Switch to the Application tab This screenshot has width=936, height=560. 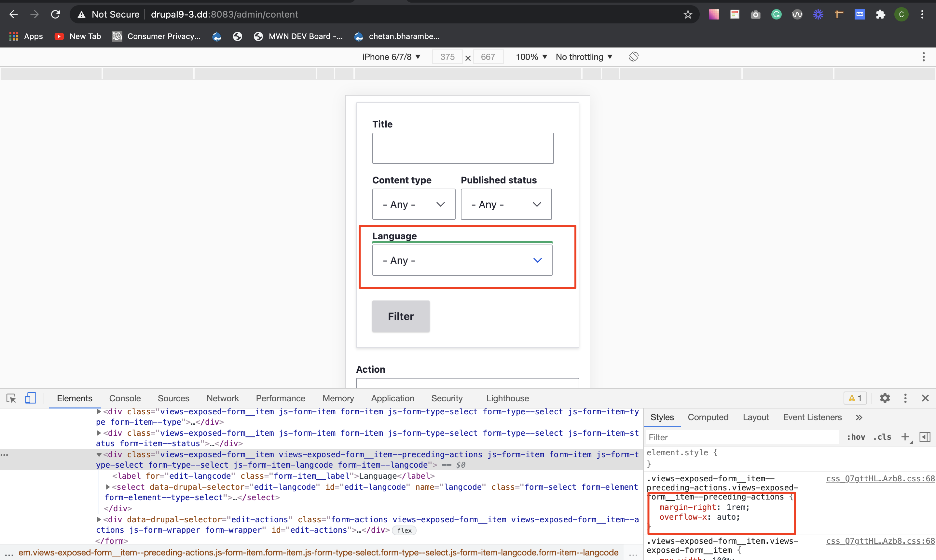tap(392, 398)
